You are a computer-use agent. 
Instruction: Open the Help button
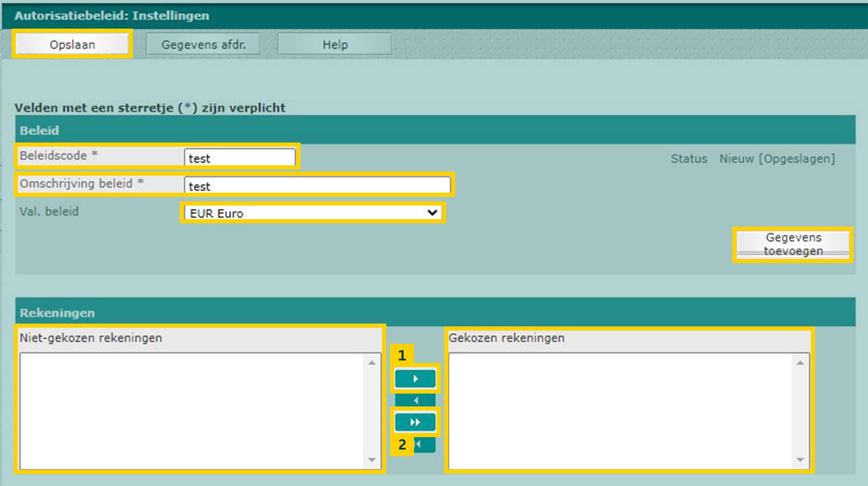pyautogui.click(x=335, y=44)
